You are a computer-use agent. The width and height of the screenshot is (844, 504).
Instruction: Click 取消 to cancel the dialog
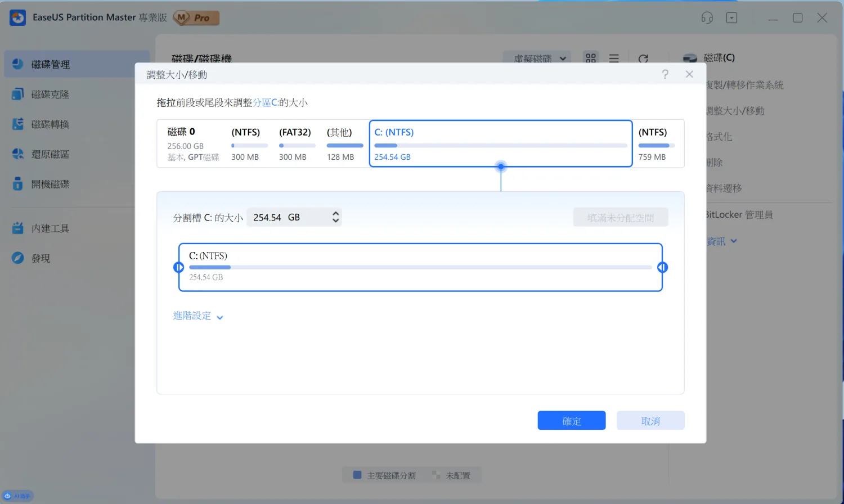[650, 421]
